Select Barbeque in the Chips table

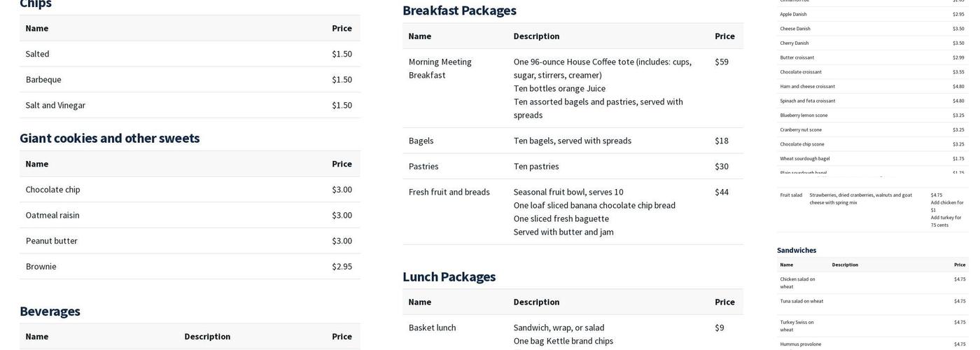43,80
